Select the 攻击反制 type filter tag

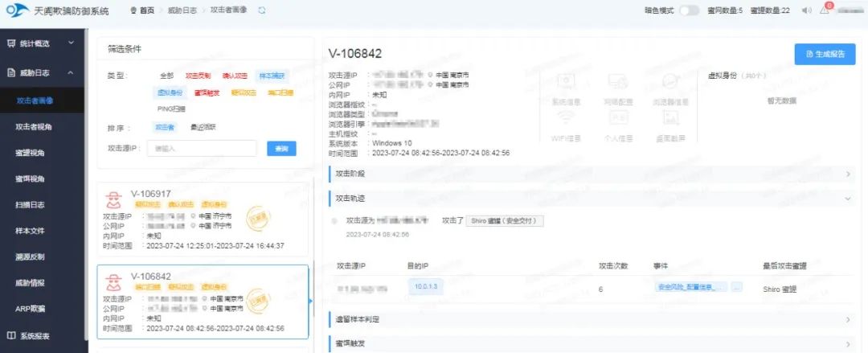pos(198,76)
